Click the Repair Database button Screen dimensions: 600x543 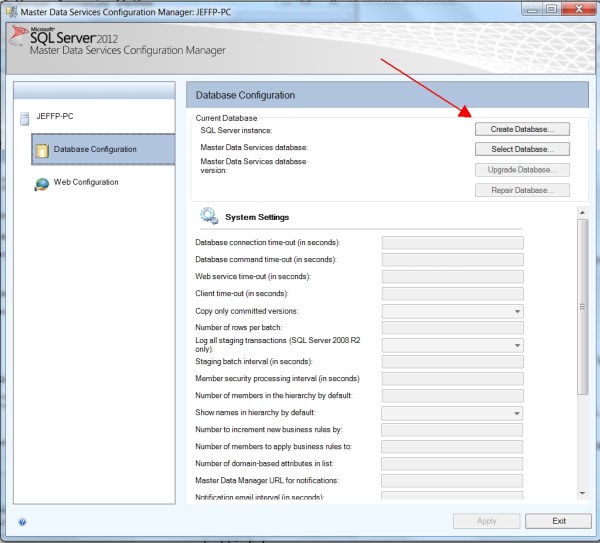pyautogui.click(x=522, y=190)
